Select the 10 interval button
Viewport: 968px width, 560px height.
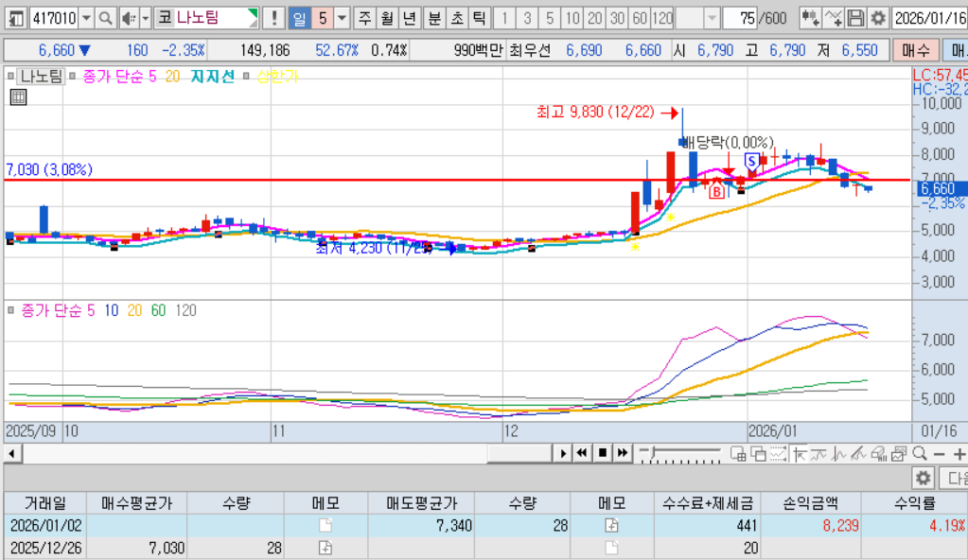[x=572, y=19]
